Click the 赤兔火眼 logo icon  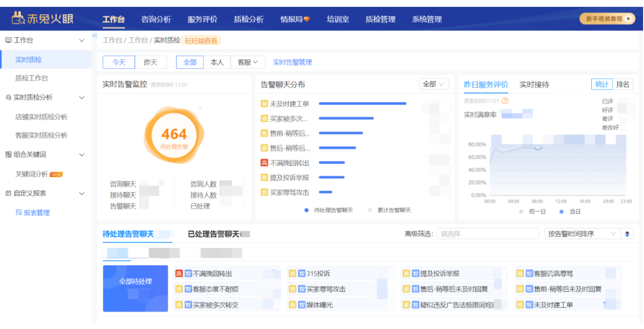[x=18, y=19]
